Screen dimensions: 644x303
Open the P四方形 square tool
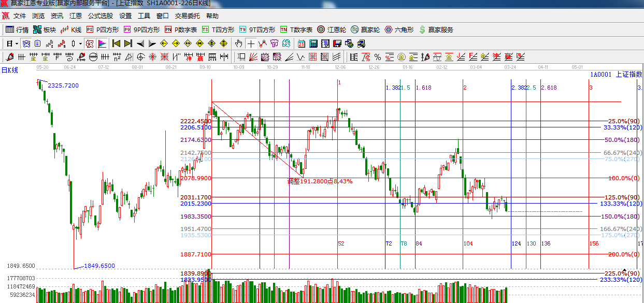tap(103, 30)
